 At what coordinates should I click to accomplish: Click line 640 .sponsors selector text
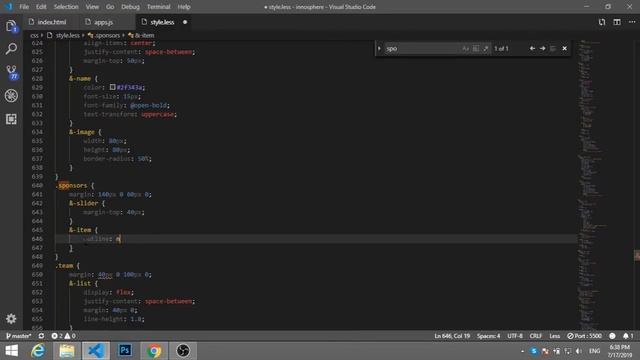[72, 185]
